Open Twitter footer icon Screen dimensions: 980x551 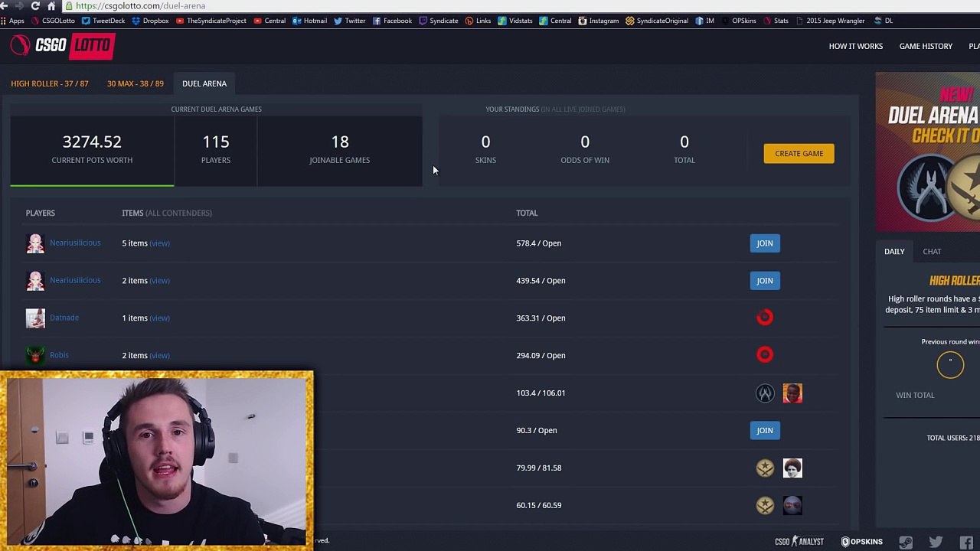tap(936, 542)
